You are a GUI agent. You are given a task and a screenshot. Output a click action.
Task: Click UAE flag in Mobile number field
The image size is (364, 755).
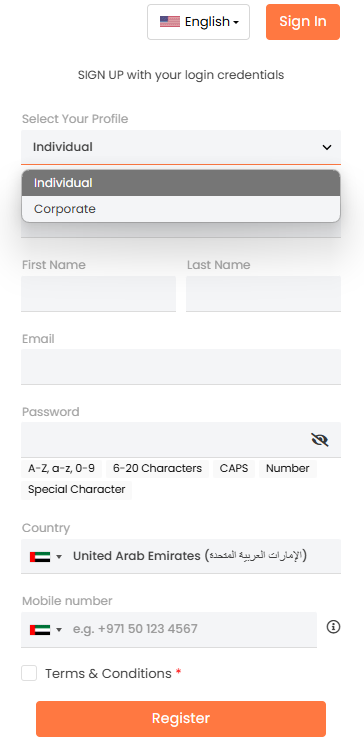40,630
